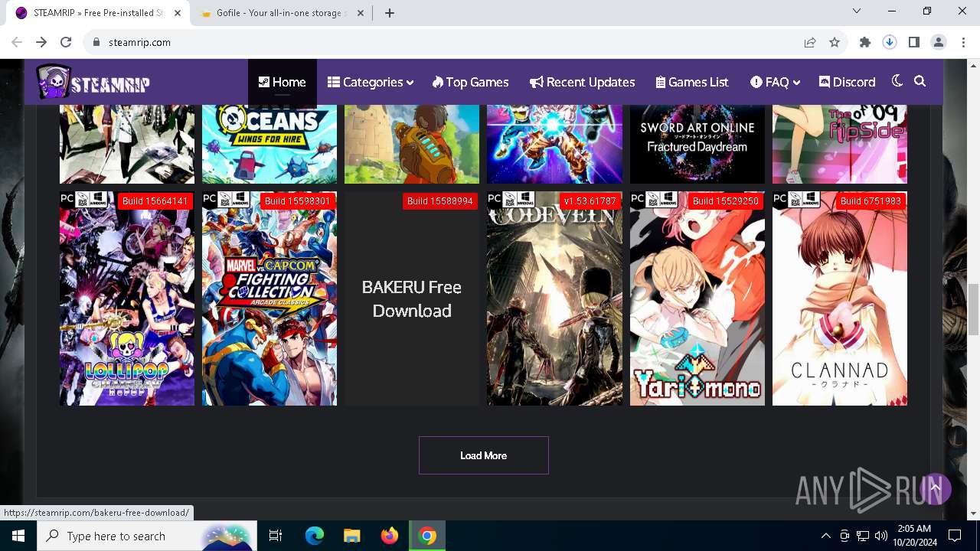This screenshot has width=980, height=551.
Task: Open the Windows Start menu
Action: (x=18, y=536)
